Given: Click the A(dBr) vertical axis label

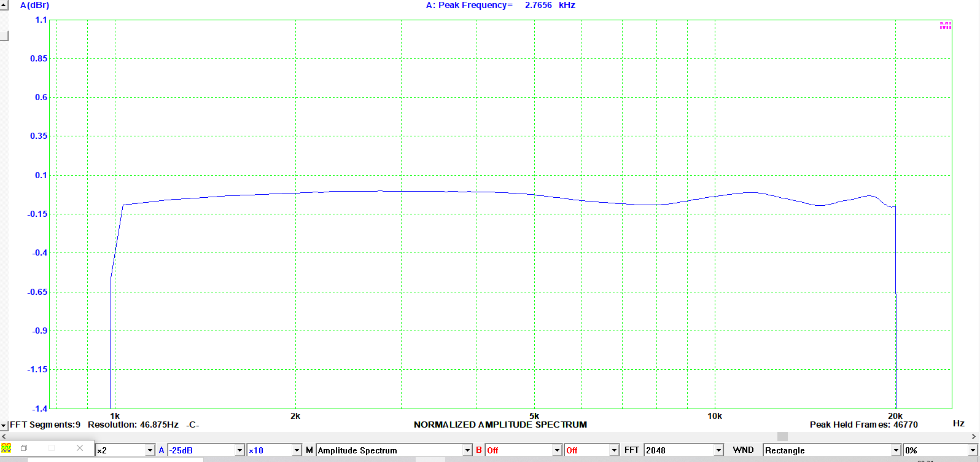Looking at the screenshot, I should tap(34, 6).
